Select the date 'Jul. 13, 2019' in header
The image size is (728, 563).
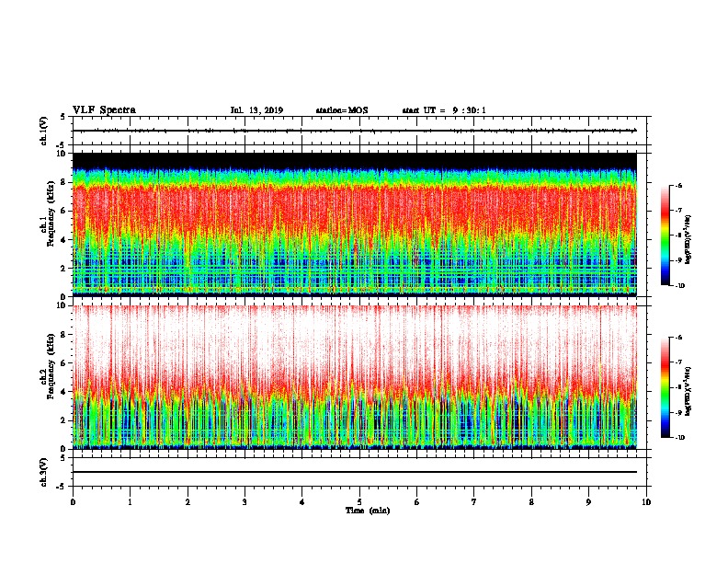pyautogui.click(x=256, y=110)
